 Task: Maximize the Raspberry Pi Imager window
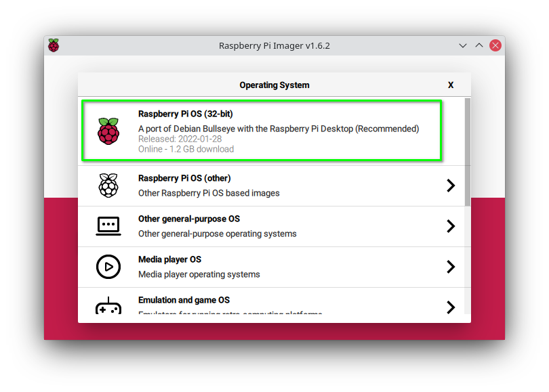[479, 45]
